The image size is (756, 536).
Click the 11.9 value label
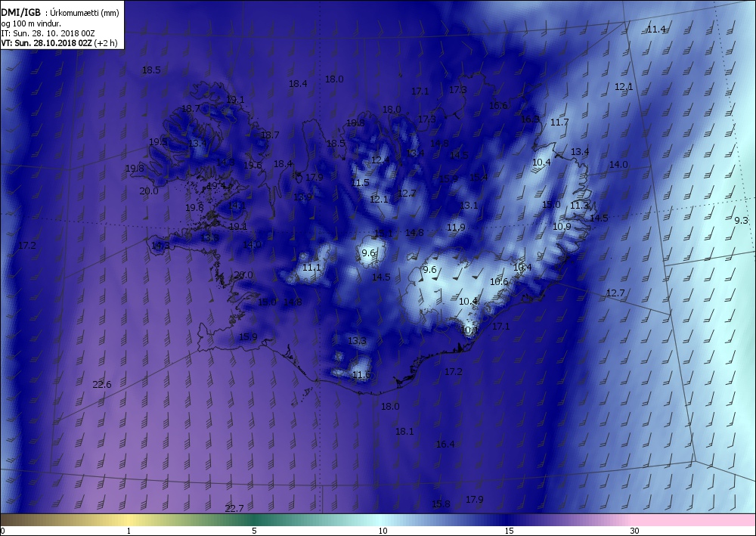456,227
